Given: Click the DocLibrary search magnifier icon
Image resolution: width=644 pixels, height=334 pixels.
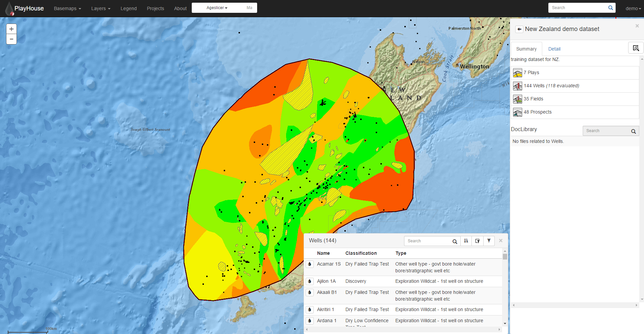Looking at the screenshot, I should click(633, 131).
